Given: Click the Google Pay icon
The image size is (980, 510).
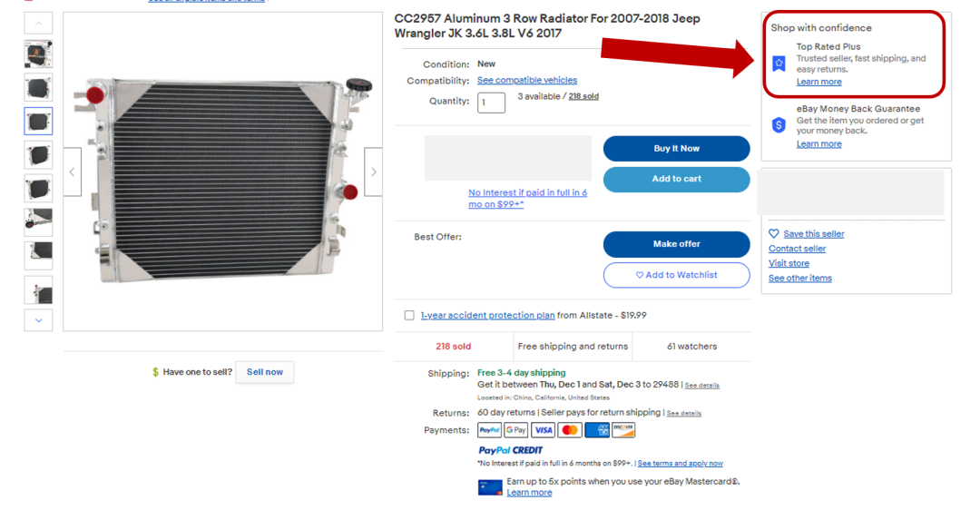Looking at the screenshot, I should 516,430.
